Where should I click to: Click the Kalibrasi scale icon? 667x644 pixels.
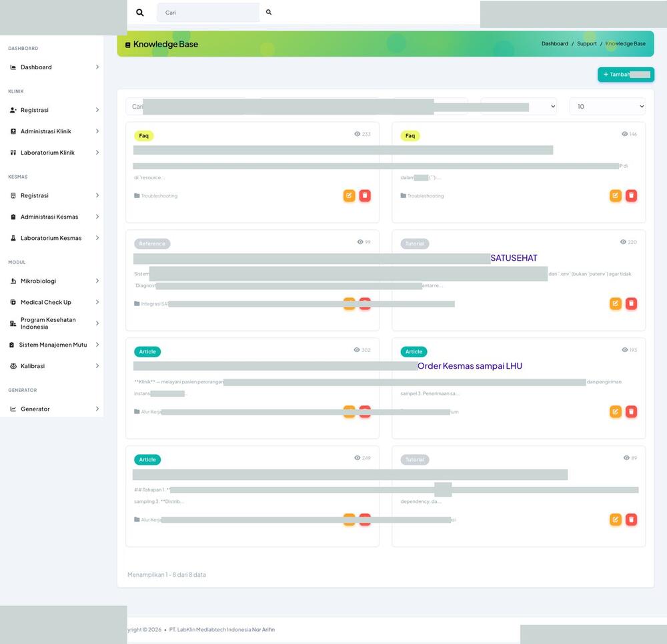click(x=13, y=366)
